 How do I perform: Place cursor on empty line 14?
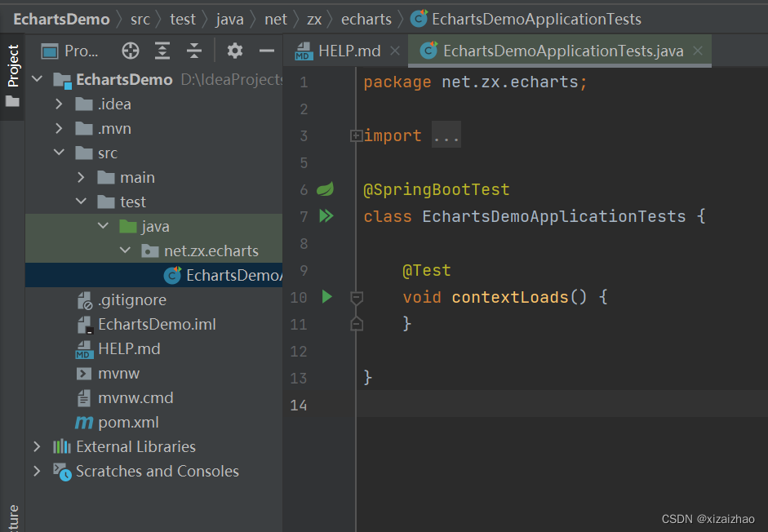pyautogui.click(x=562, y=404)
